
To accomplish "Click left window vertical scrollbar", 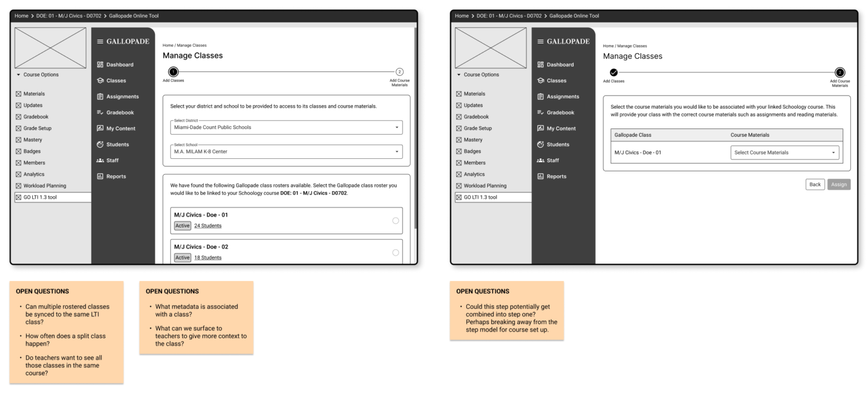I will pyautogui.click(x=416, y=127).
